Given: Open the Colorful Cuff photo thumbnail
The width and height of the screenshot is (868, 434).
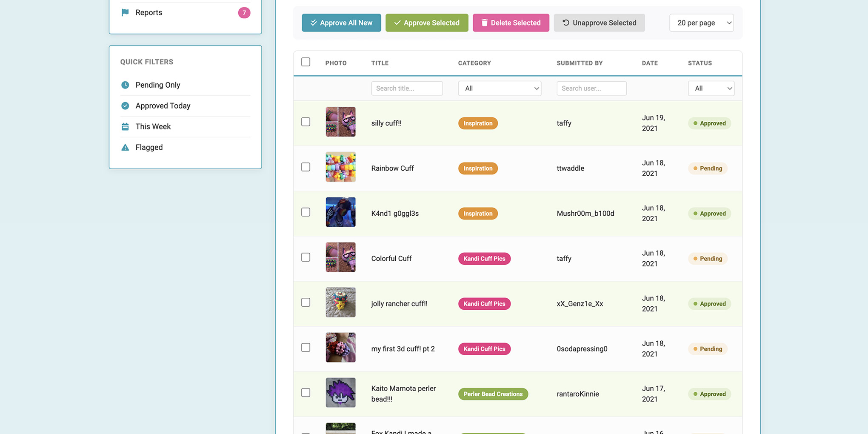Looking at the screenshot, I should point(340,257).
